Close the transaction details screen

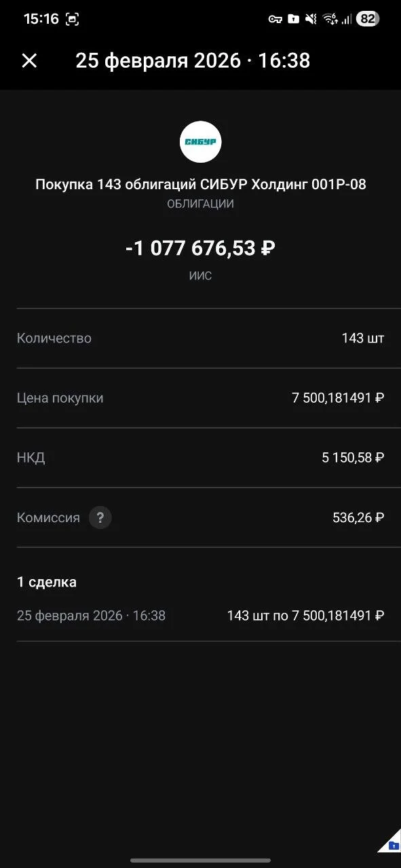(29, 60)
